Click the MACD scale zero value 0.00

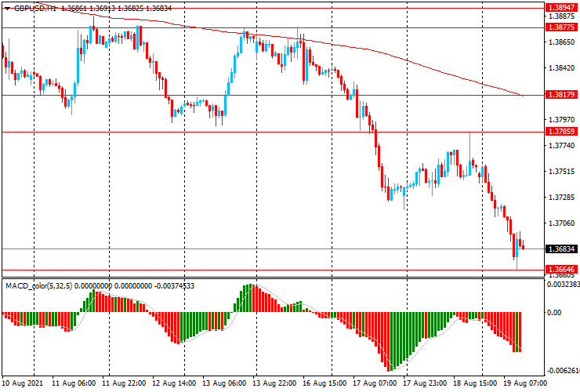click(x=554, y=313)
